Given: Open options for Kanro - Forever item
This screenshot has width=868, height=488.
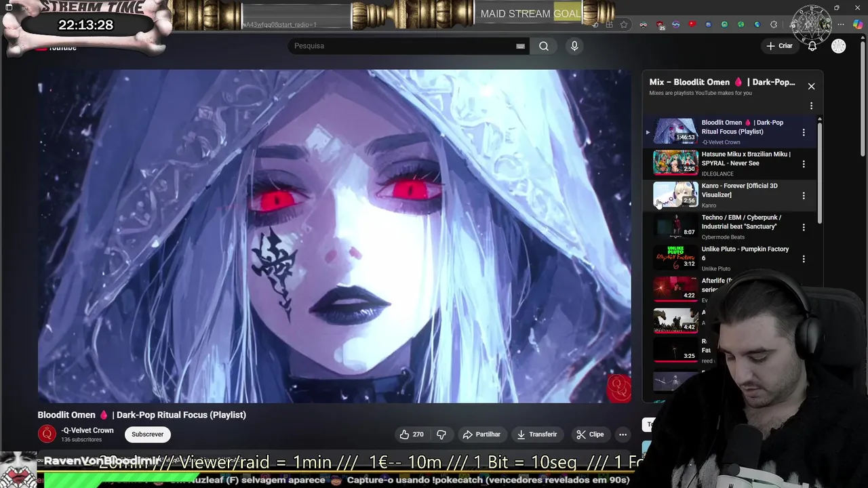Looking at the screenshot, I should click(x=804, y=195).
